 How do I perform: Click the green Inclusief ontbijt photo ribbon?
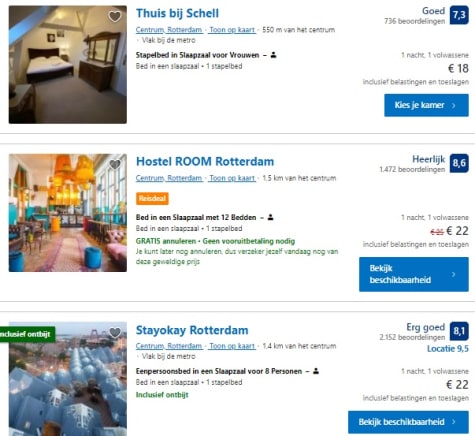tap(27, 334)
